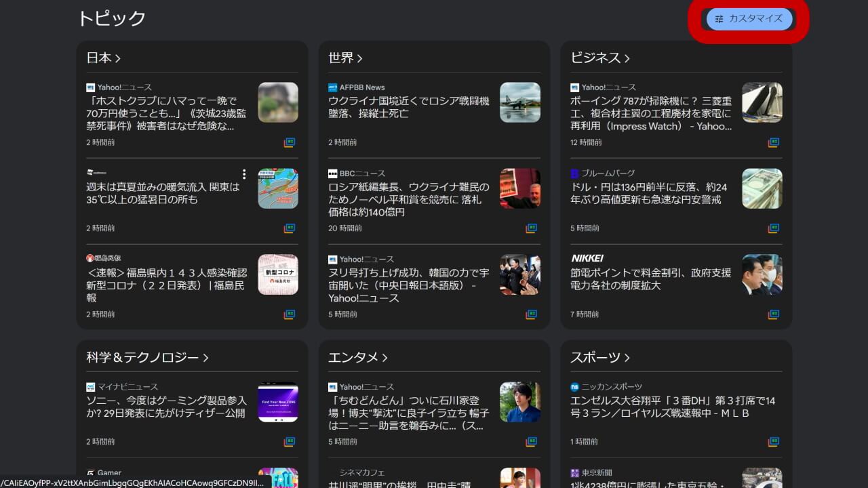Select the NIKKEI publisher logo
The width and height of the screenshot is (868, 488).
tap(589, 258)
